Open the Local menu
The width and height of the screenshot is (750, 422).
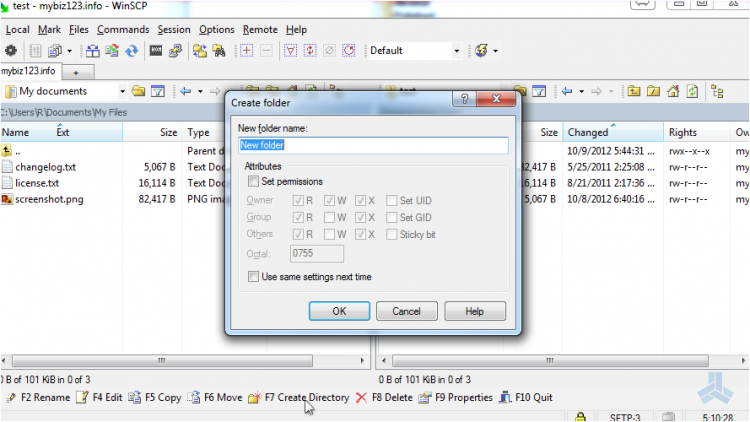[x=18, y=30]
